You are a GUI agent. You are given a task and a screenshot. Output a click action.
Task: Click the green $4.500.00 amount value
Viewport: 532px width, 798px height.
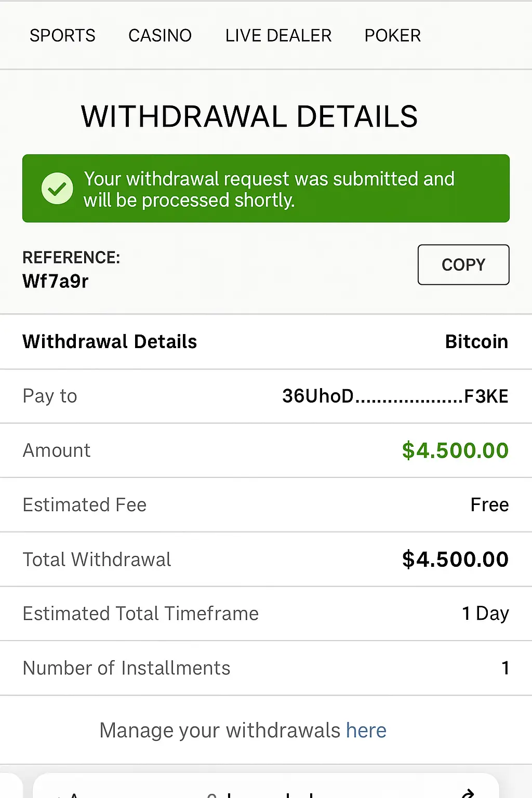455,450
